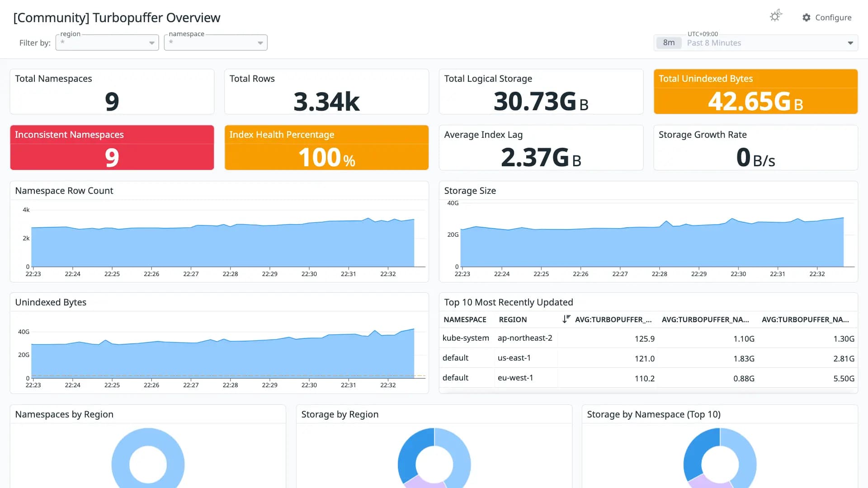Click Index Health Percentage 100% value
Viewport: 868px width, 488px height.
pos(326,158)
